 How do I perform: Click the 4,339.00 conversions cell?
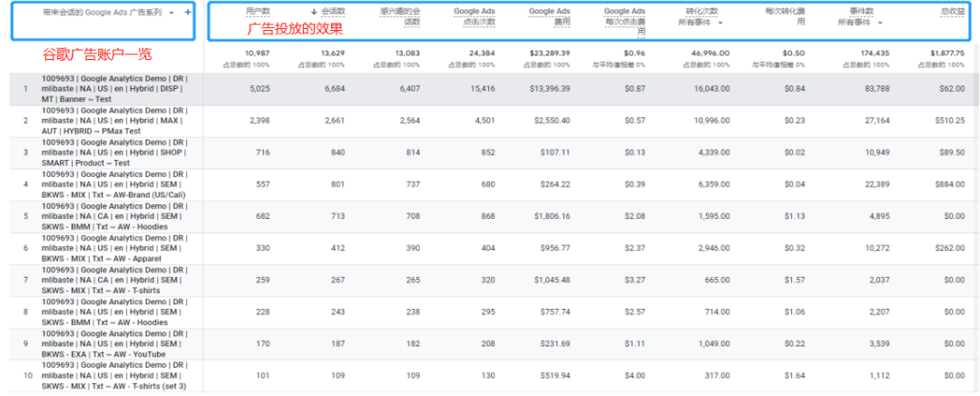click(x=713, y=153)
